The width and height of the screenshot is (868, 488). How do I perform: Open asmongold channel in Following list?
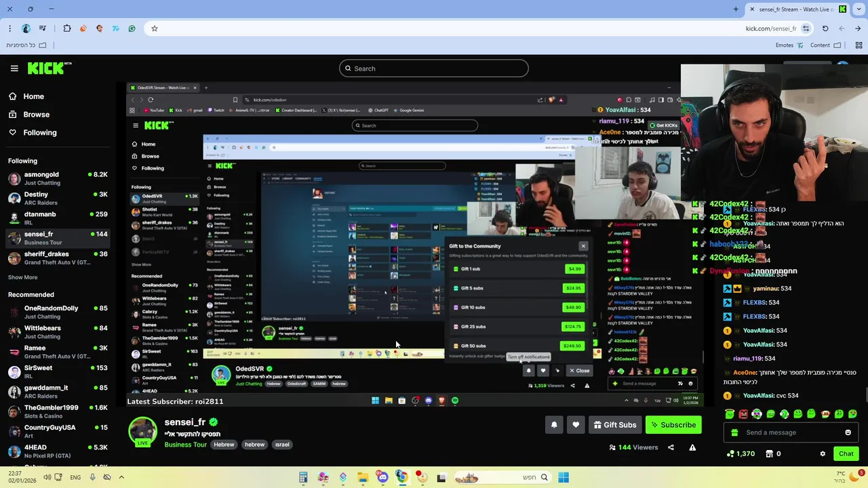tap(58, 178)
